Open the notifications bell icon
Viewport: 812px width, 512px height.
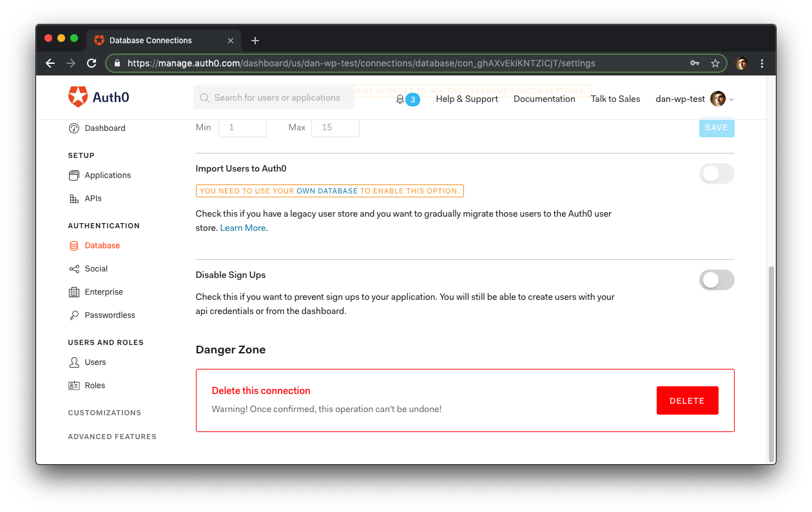[400, 99]
